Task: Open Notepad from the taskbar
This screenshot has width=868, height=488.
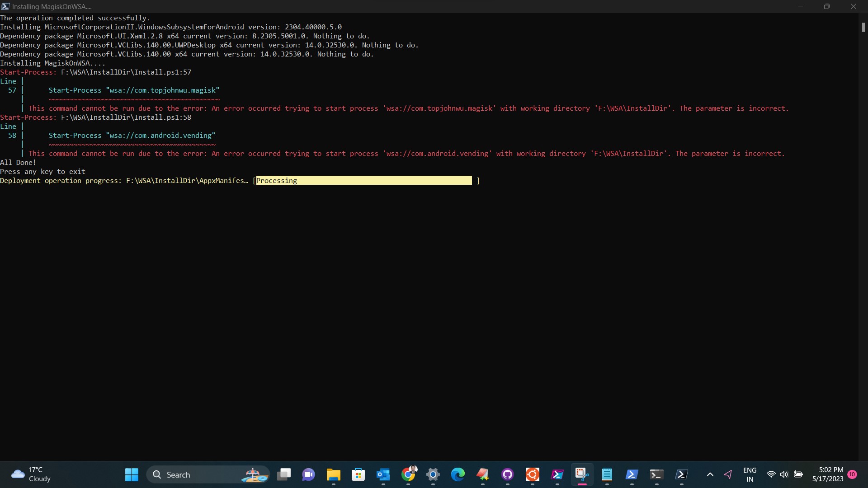Action: (x=607, y=474)
